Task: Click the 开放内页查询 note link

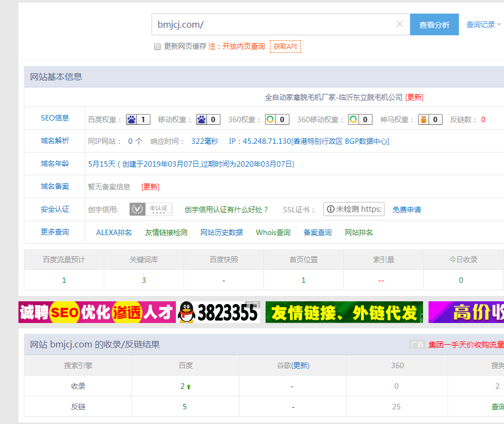Action: (243, 46)
